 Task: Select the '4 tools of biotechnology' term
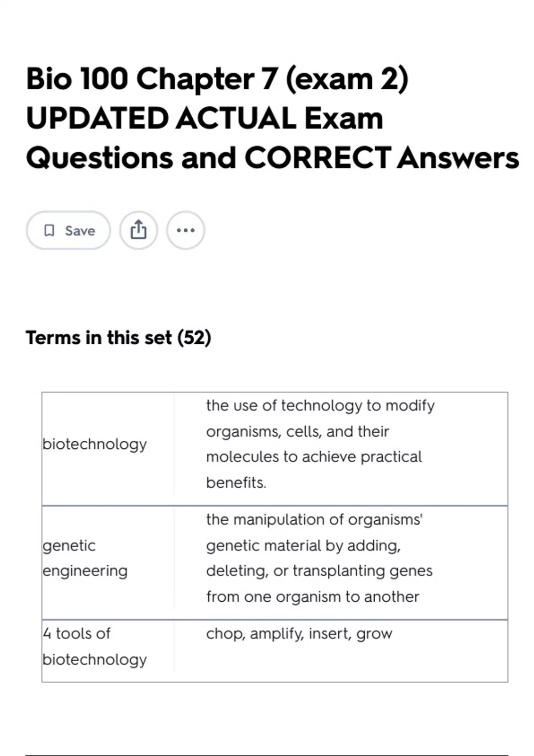(x=95, y=646)
